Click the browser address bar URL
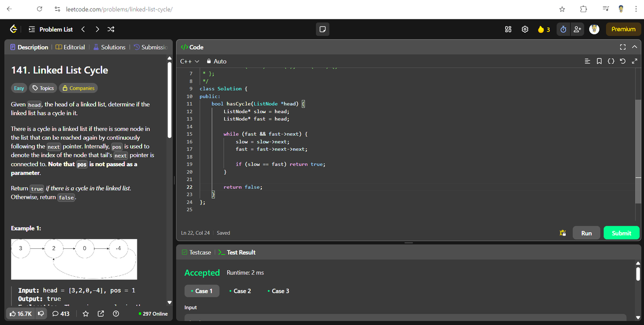 tap(119, 9)
